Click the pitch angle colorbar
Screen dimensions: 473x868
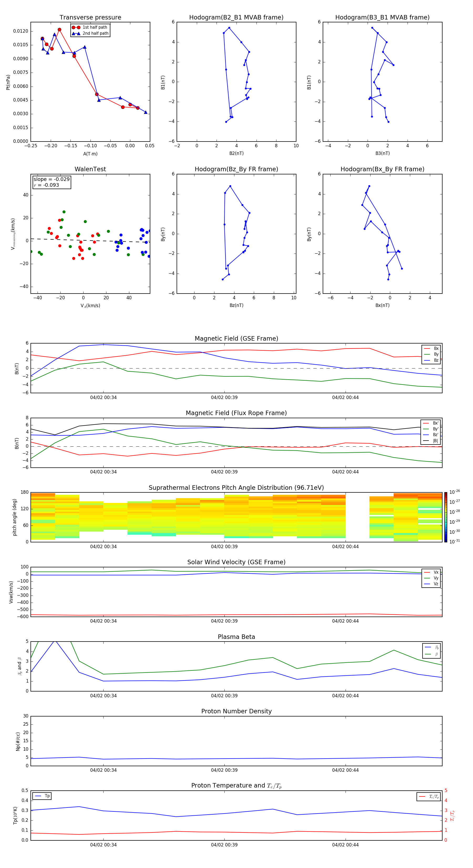(x=445, y=517)
